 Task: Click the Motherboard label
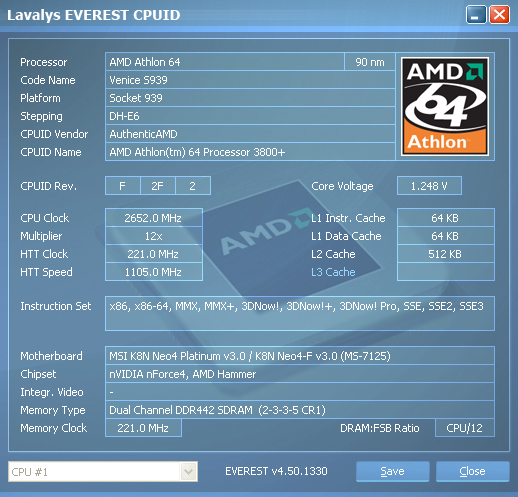tap(51, 356)
